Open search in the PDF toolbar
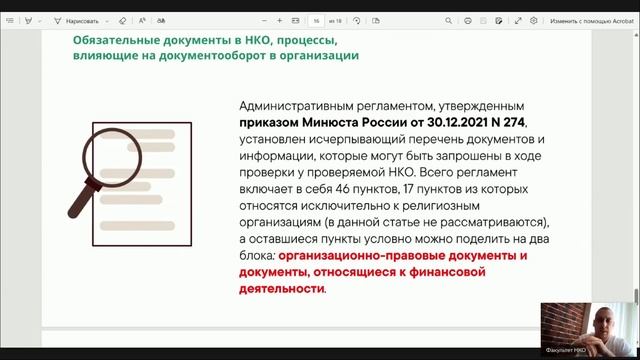The image size is (640, 360). click(449, 20)
